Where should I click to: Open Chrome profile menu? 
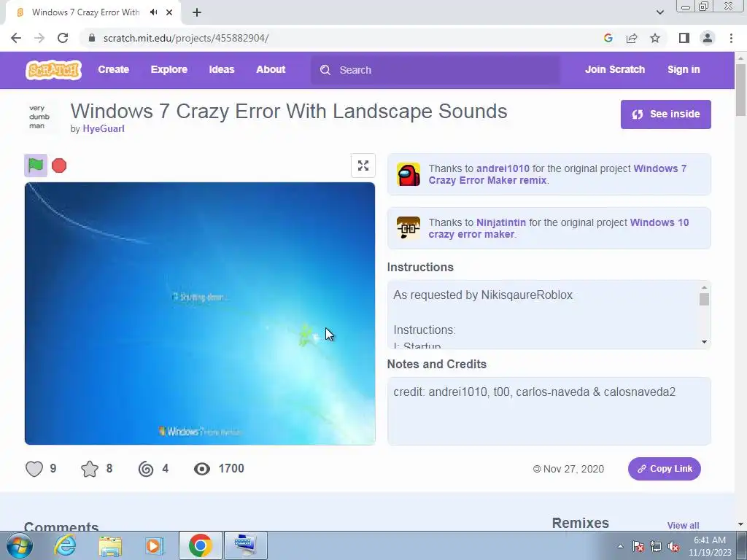708,38
